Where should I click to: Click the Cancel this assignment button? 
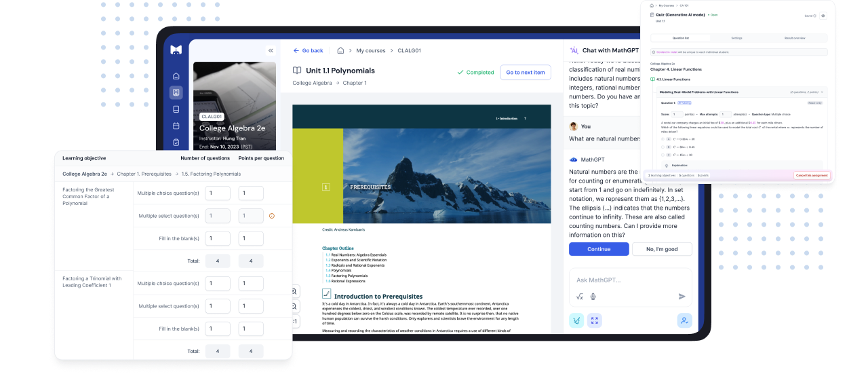(x=812, y=175)
